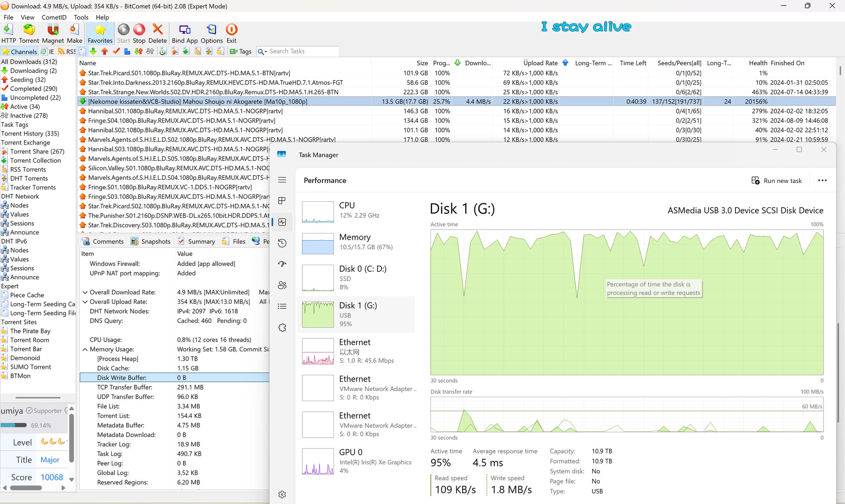Screen dimensions: 845x504
Task: Open RSS Torrents in sidebar
Action: click(x=28, y=169)
